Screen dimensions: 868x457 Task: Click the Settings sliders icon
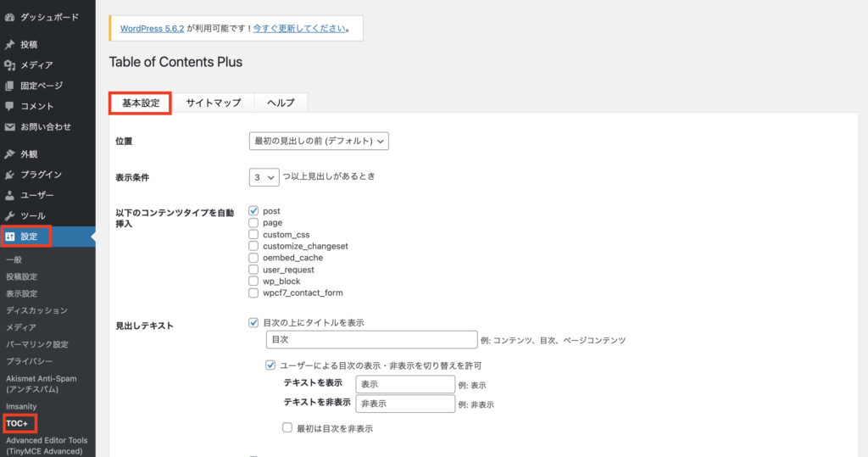9,237
